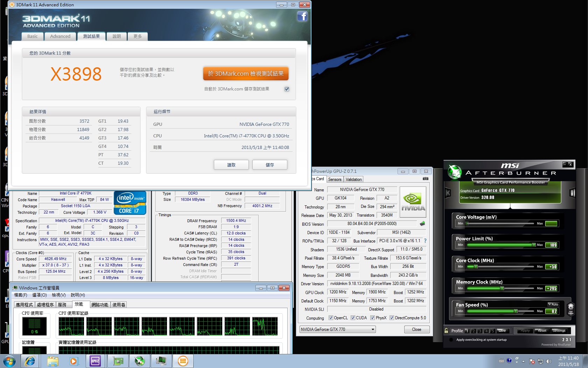
Task: Click the Bus Interface question mark icon
Action: (425, 241)
